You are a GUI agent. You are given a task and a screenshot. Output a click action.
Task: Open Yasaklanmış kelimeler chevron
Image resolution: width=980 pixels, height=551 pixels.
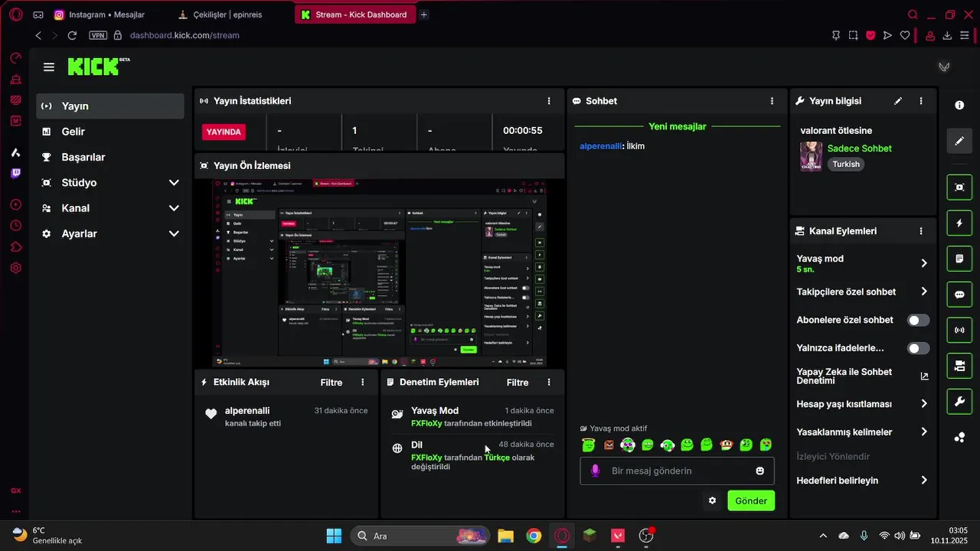tap(924, 432)
